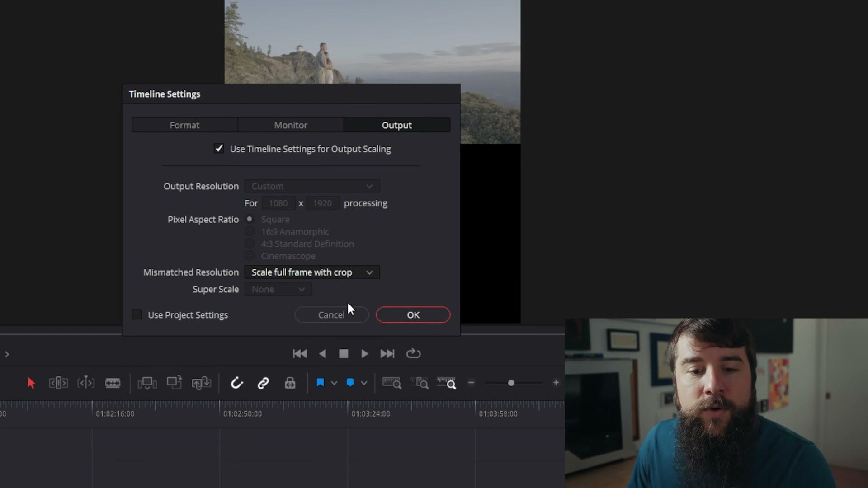Jump to last frame transport button

click(x=387, y=354)
